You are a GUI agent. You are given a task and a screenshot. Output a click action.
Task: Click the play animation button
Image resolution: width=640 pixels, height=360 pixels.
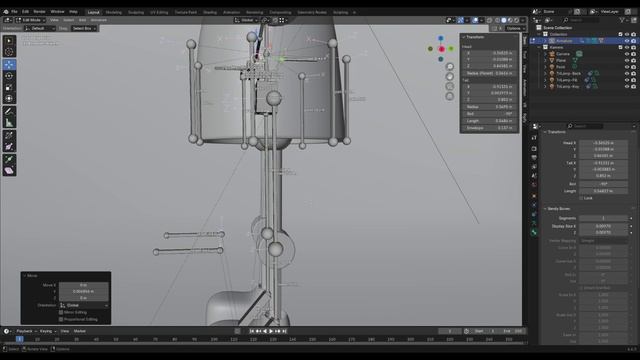click(271, 331)
